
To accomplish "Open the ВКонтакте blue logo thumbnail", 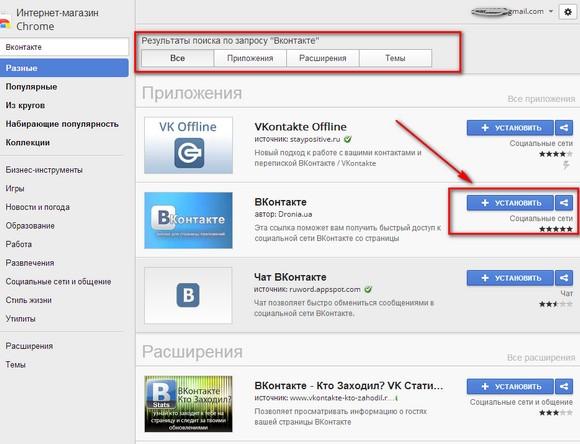I will pyautogui.click(x=189, y=220).
